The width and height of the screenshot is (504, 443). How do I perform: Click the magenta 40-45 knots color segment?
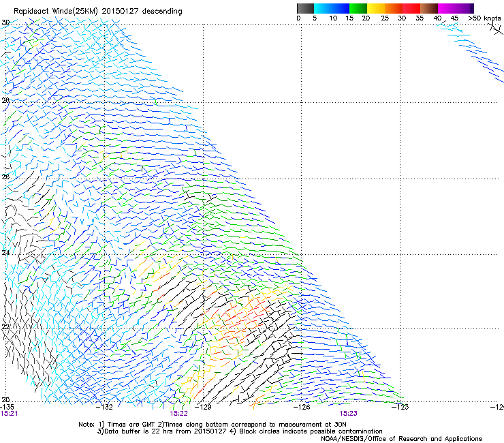pos(447,8)
